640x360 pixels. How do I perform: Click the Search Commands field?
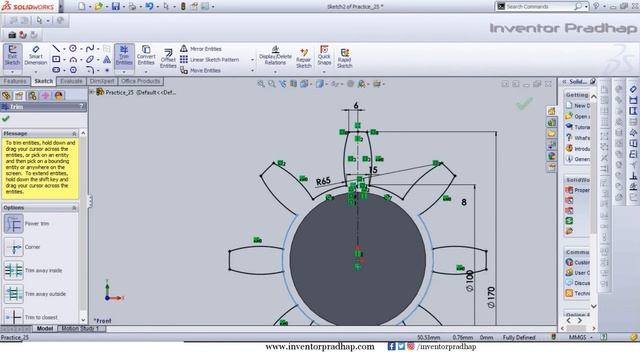pyautogui.click(x=538, y=7)
